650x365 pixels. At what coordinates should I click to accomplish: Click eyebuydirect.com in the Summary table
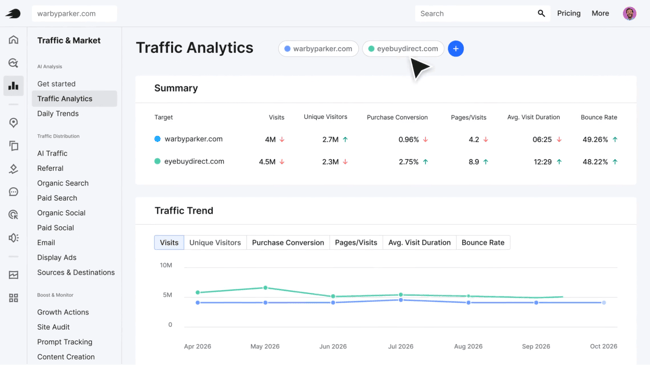click(194, 161)
